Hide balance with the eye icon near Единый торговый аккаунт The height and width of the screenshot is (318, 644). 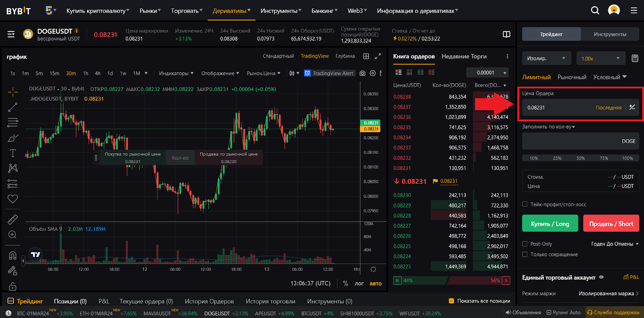coord(601,277)
